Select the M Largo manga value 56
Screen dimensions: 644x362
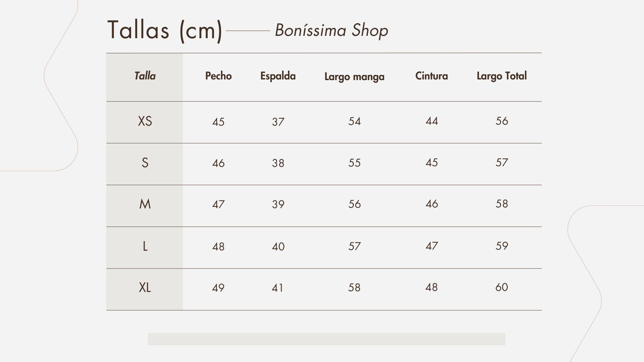[355, 204]
